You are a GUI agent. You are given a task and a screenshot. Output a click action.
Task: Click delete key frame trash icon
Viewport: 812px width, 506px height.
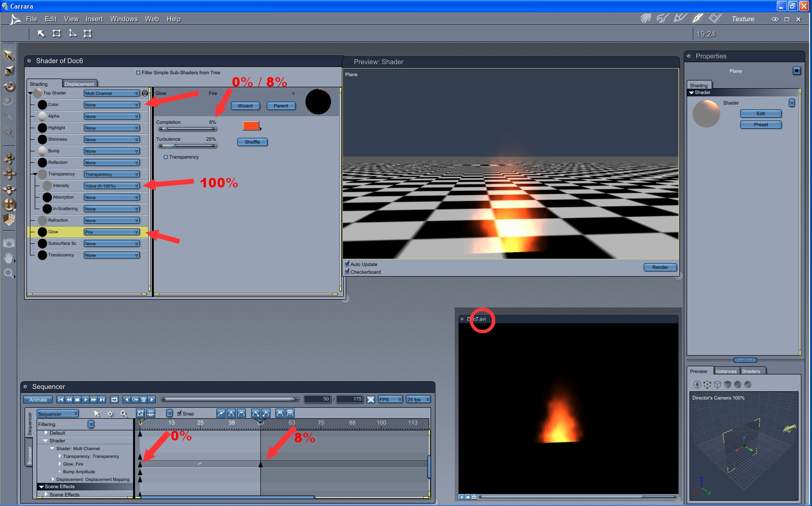pos(143,399)
